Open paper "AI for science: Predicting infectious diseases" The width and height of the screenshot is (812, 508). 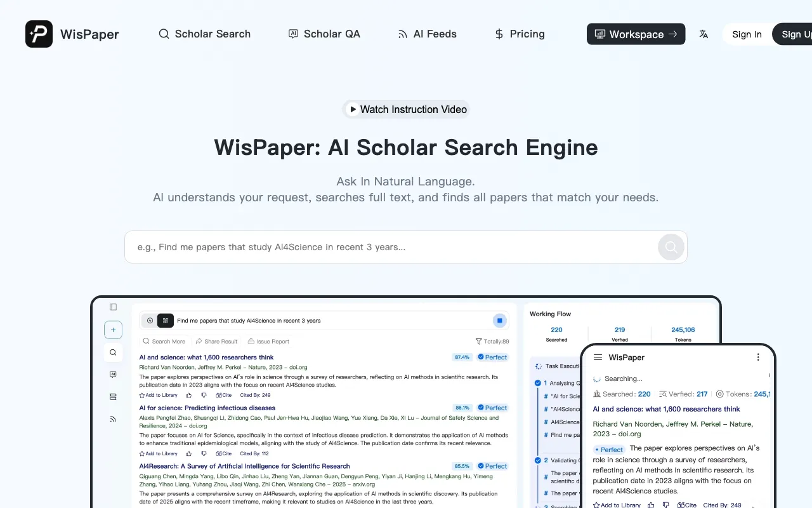pos(207,408)
